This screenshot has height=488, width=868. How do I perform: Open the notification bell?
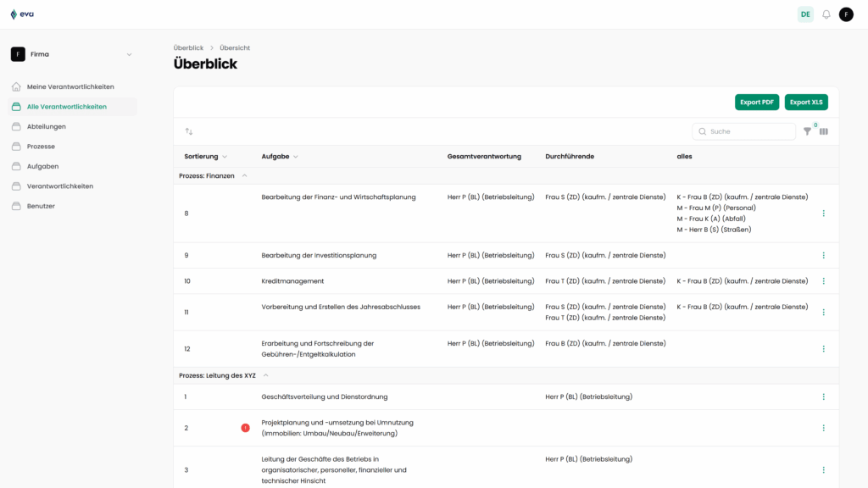[826, 14]
